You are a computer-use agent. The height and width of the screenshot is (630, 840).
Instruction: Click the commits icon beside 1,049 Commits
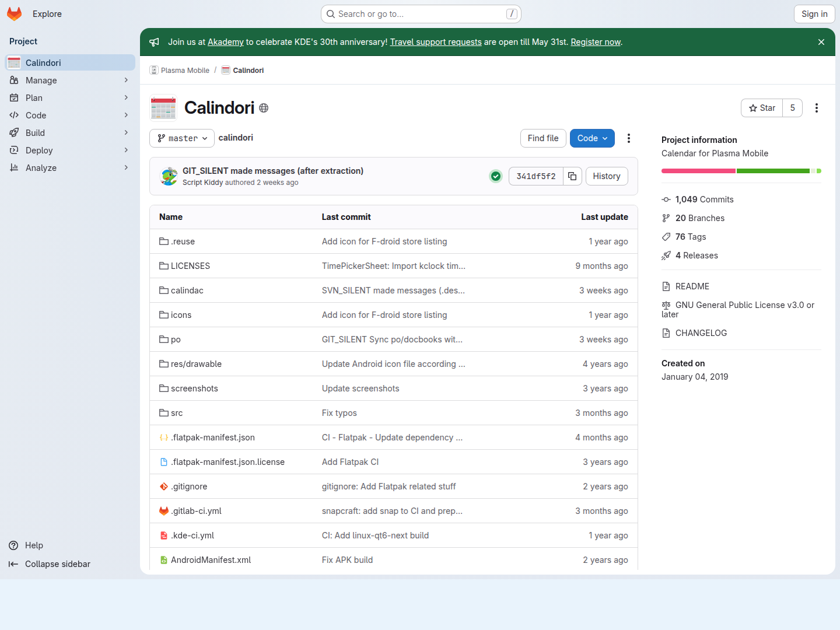click(666, 199)
